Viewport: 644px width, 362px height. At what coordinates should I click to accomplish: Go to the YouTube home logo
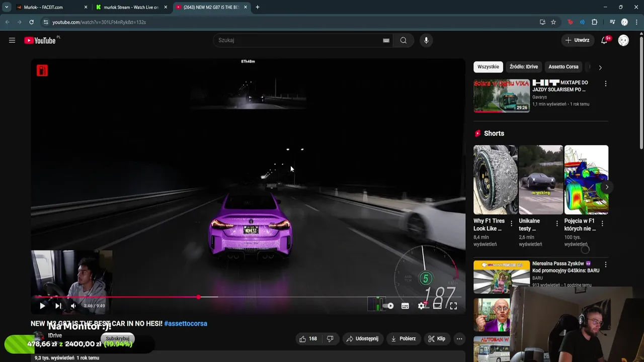click(40, 40)
